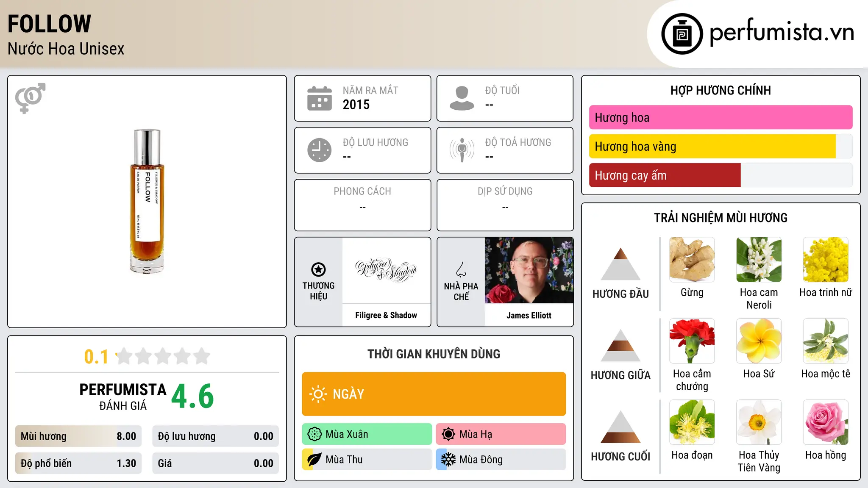This screenshot has height=488, width=868.
Task: Click the clock icon beside Độ lưu hương
Action: (x=320, y=150)
